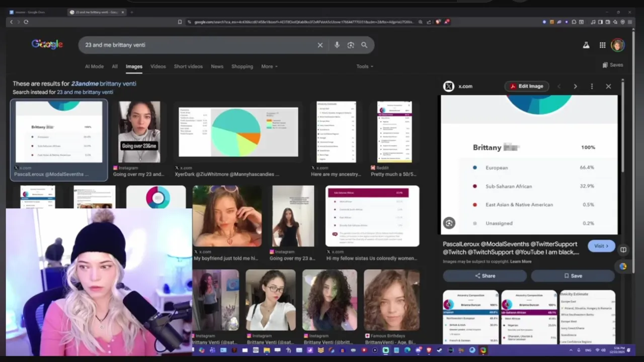Search inside image with the lens icon
The image size is (644, 362).
(449, 223)
